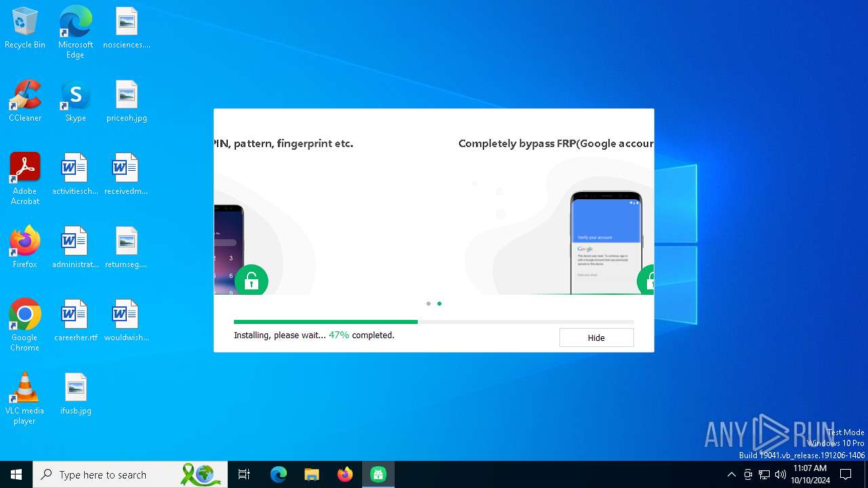Launch Edge from the taskbar

point(279,474)
